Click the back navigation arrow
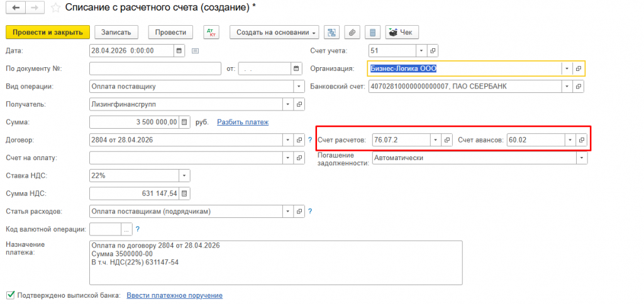The width and height of the screenshot is (644, 304). (x=16, y=8)
